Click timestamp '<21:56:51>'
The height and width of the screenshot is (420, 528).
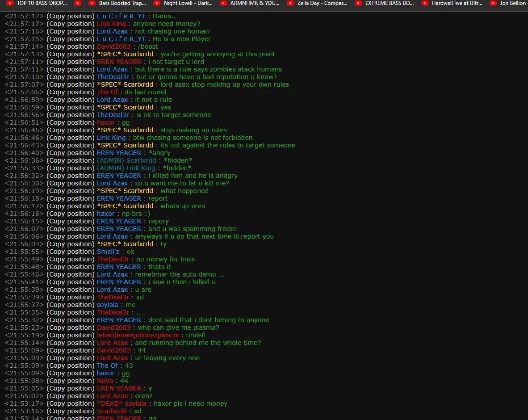pyautogui.click(x=24, y=122)
